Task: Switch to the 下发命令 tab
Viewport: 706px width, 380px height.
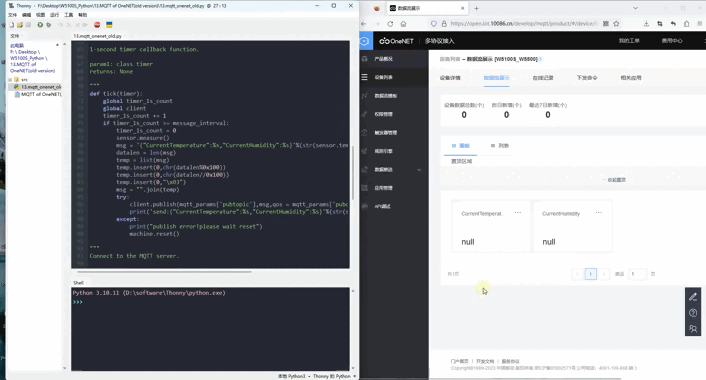Action: (587, 78)
